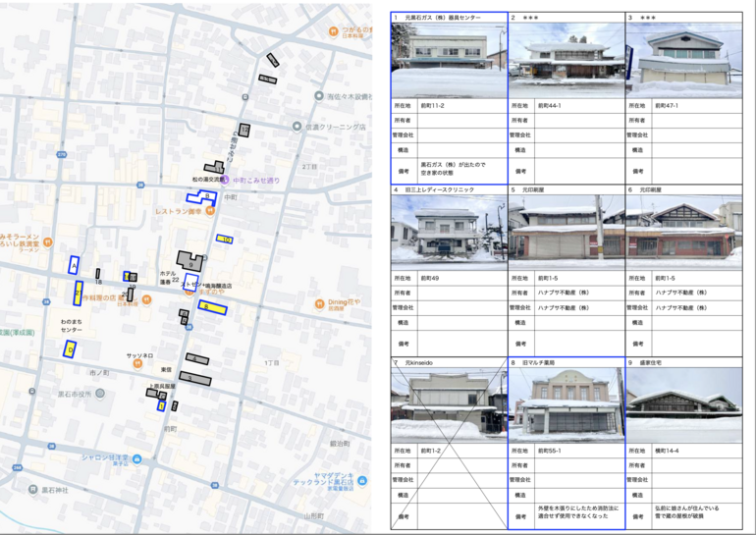The image size is (756, 535).
Task: Click the 黒石神社 shrine icon
Action: pos(33,489)
